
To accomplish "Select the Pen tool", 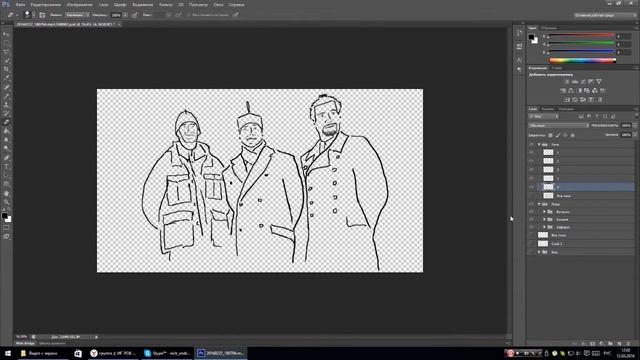I will 6,158.
